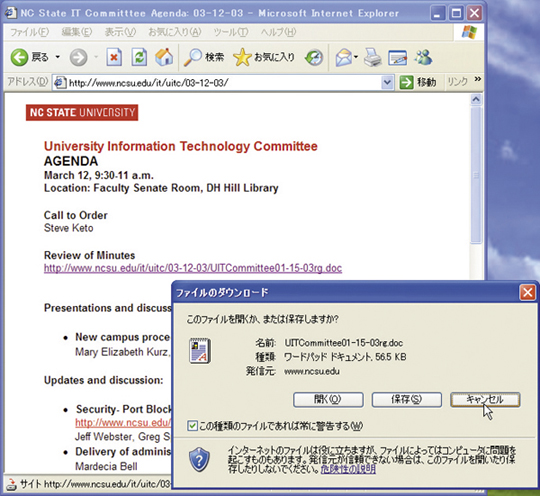Click the Stop loading icon
Image resolution: width=540 pixels, height=496 pixels.
pyautogui.click(x=114, y=57)
